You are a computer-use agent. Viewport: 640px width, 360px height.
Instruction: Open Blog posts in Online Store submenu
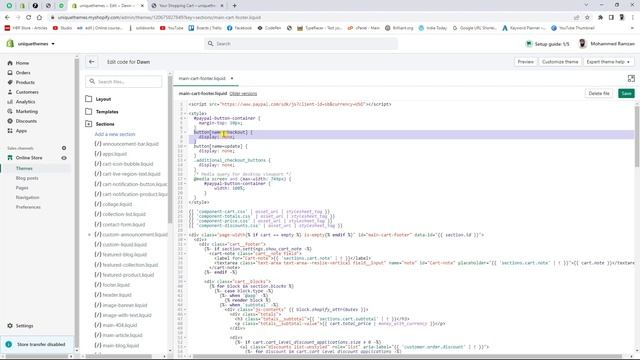coord(27,178)
